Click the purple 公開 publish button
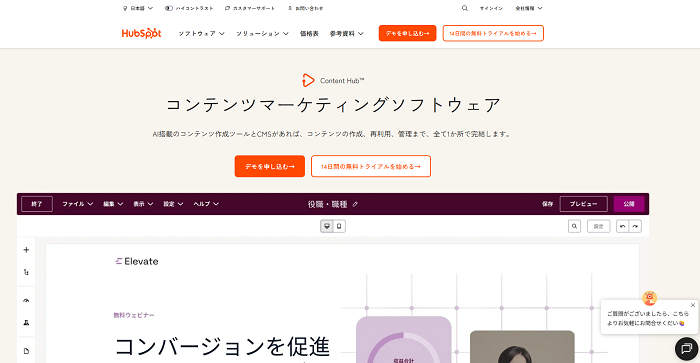Screen dimensions: 700x363 629,204
